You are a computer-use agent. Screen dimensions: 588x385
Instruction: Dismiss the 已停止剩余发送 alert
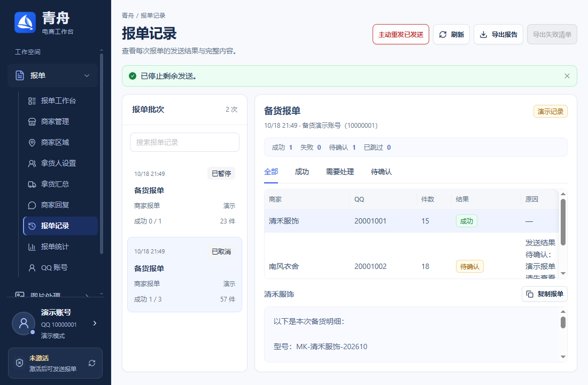[x=567, y=76]
